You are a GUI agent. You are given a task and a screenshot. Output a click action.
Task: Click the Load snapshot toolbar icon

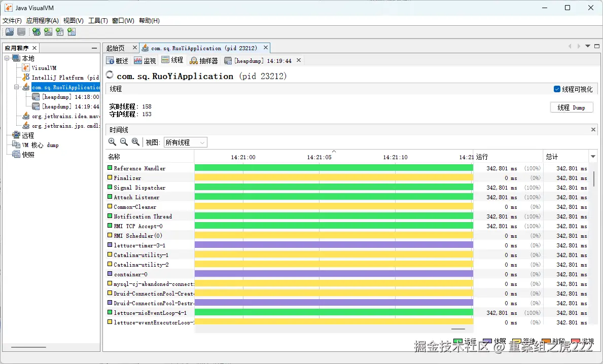10,32
